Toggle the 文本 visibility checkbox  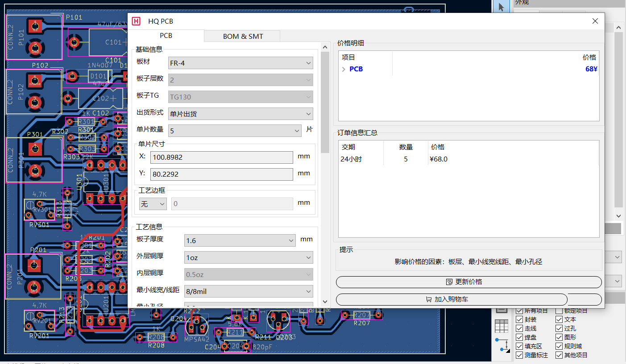559,319
